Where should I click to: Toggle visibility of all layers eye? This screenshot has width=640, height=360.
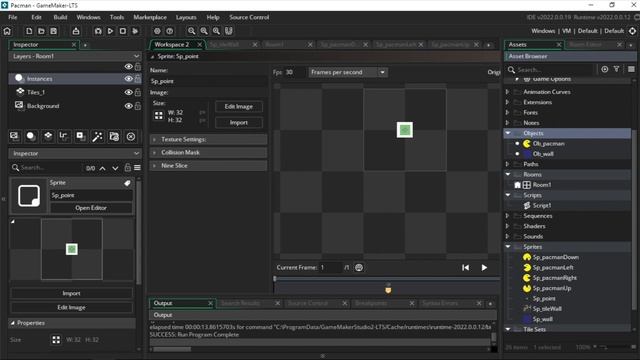click(x=129, y=67)
